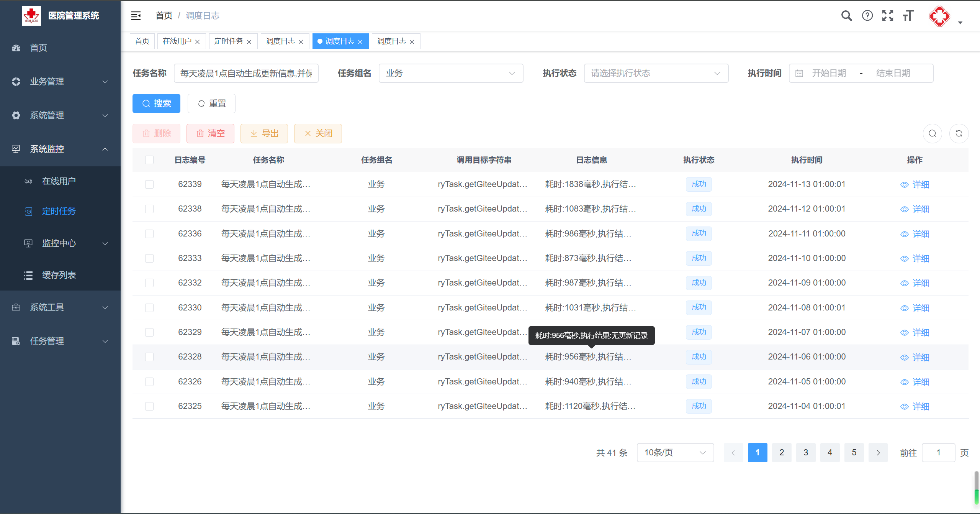Image resolution: width=980 pixels, height=514 pixels.
Task: Click the font size icon
Action: (908, 16)
